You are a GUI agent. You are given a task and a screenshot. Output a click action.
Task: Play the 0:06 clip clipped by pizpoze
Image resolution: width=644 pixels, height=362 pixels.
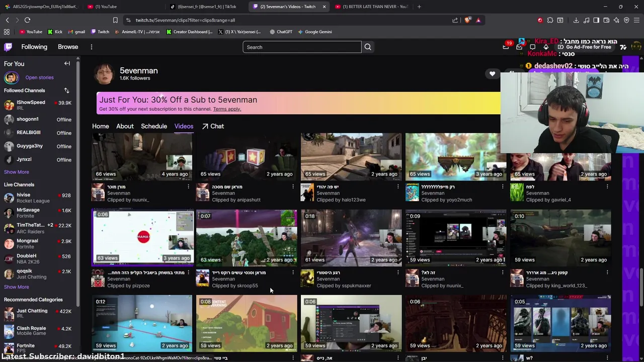pyautogui.click(x=142, y=238)
